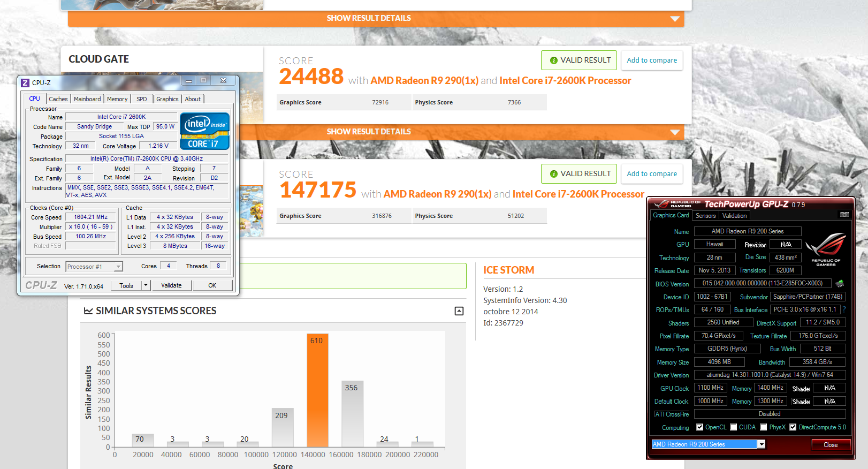
Task: Open the Sensors tab in GPU-Z
Action: tap(705, 216)
